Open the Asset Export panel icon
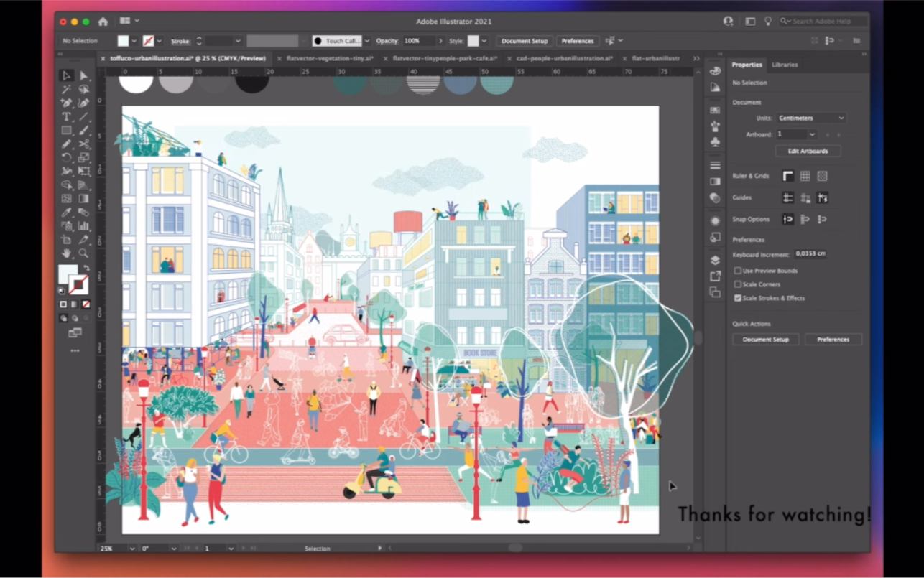Screen dimensions: 924x578 point(715,276)
